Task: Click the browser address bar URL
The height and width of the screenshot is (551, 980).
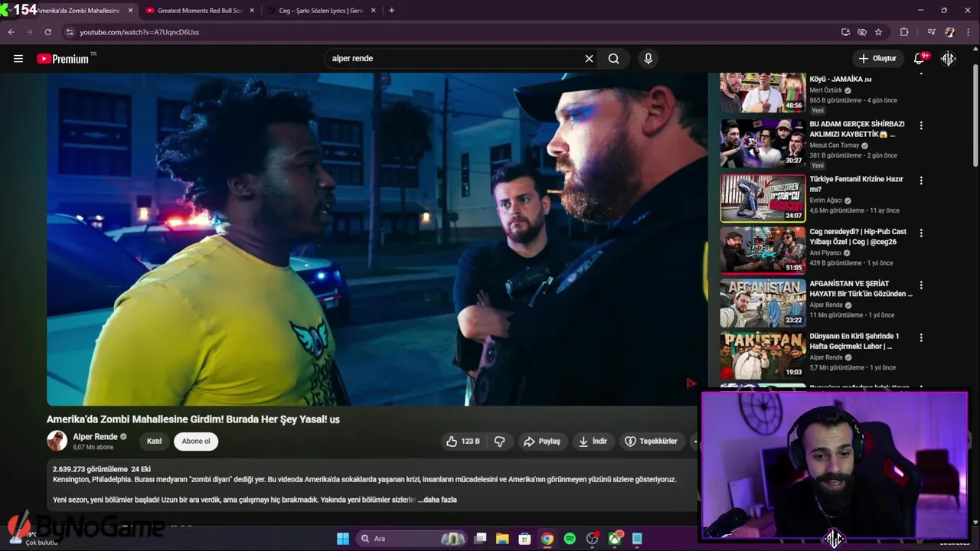Action: (139, 32)
